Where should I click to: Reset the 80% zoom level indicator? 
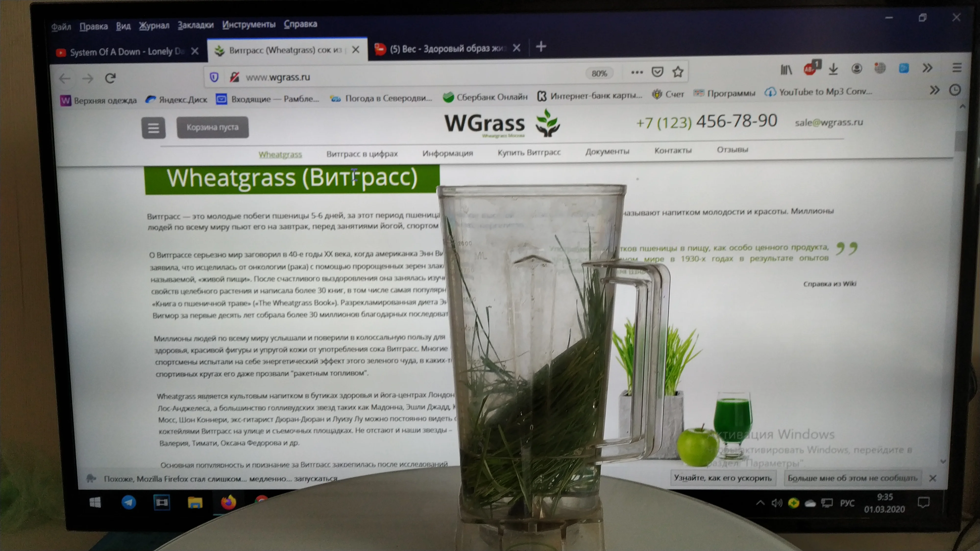599,73
